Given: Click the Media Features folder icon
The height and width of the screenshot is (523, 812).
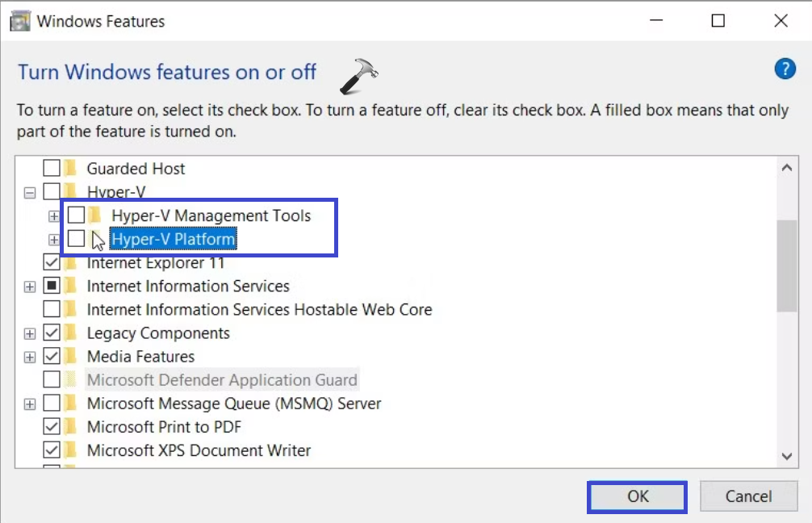Looking at the screenshot, I should pyautogui.click(x=71, y=357).
